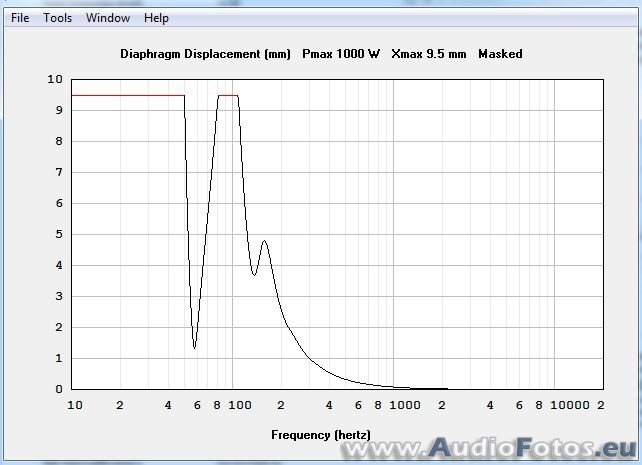Open the Tools menu
The image size is (642, 465).
(x=58, y=18)
